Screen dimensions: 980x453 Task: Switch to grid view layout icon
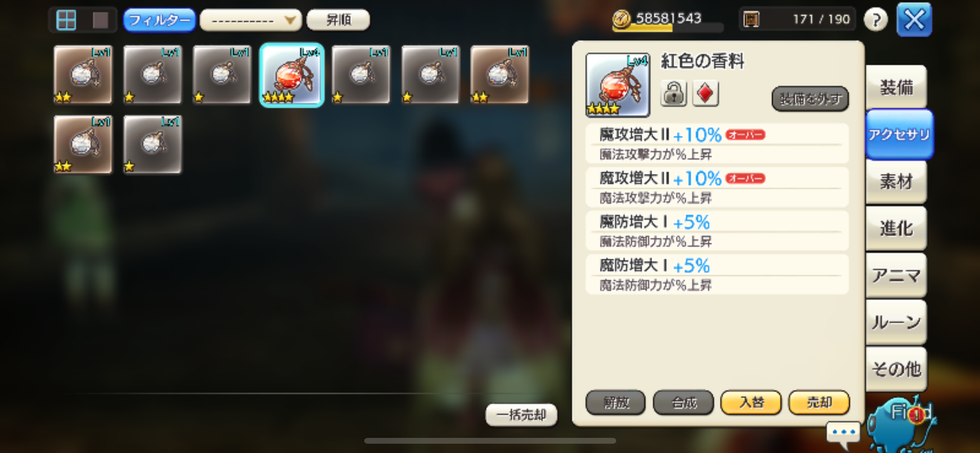[66, 20]
